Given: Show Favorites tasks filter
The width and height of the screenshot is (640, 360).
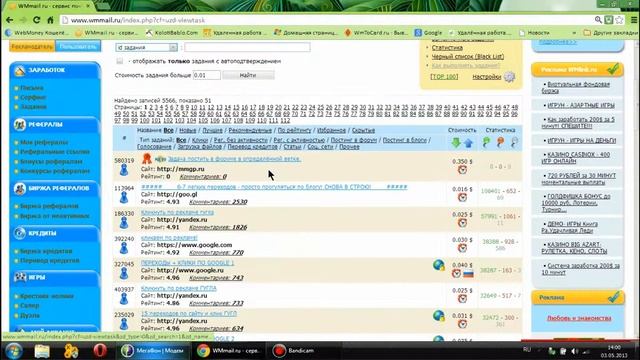Looking at the screenshot, I should pyautogui.click(x=331, y=130).
